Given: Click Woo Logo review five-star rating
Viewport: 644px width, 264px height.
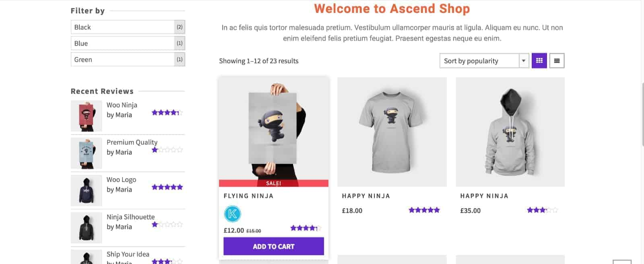Looking at the screenshot, I should point(167,187).
